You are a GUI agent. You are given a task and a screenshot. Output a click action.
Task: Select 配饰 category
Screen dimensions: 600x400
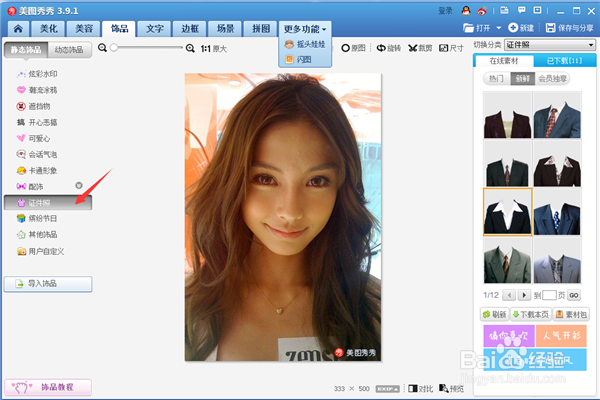(30, 186)
